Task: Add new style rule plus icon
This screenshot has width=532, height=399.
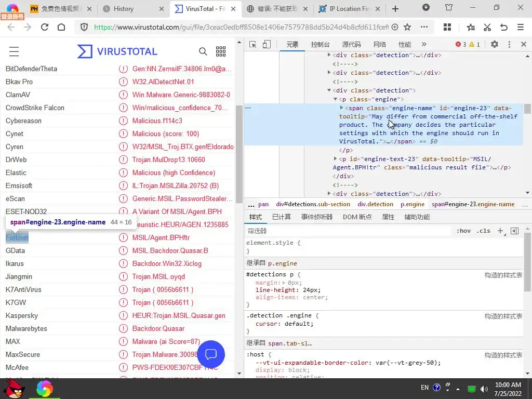Action: pos(501,231)
